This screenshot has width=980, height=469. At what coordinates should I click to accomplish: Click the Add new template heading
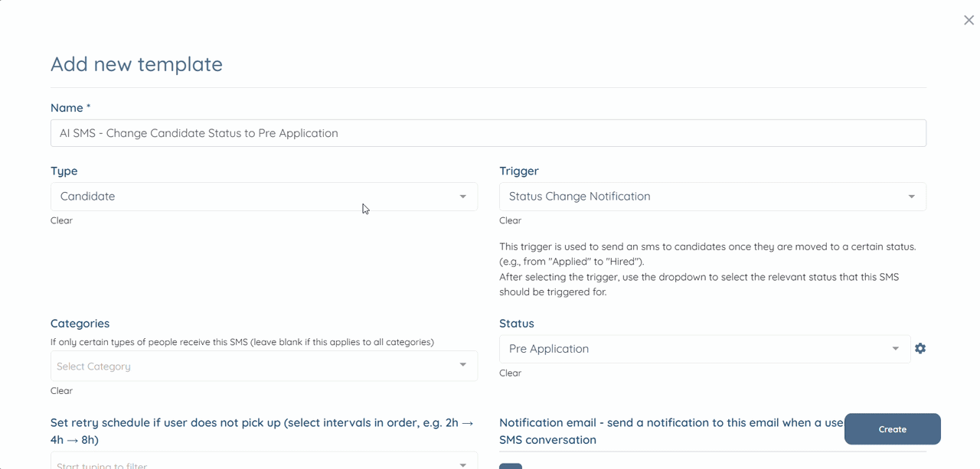click(136, 64)
